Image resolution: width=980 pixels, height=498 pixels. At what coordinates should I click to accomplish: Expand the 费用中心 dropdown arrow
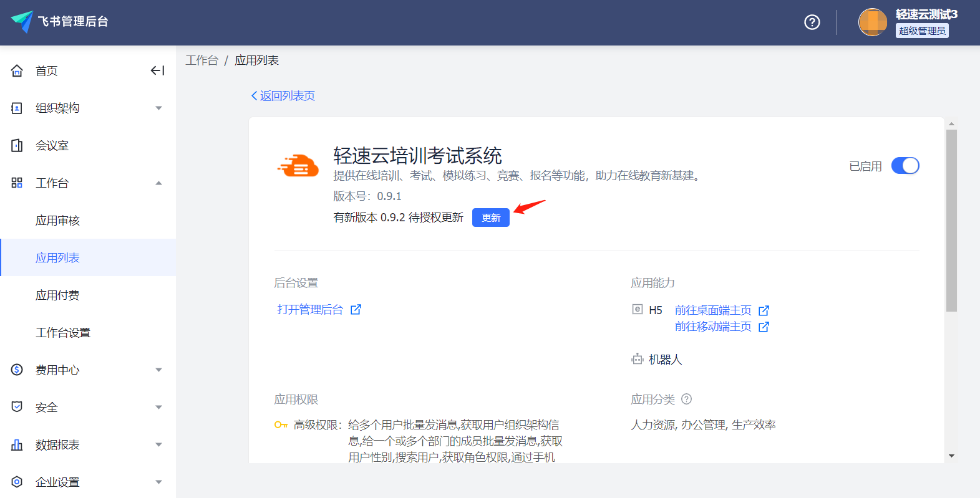click(x=158, y=370)
